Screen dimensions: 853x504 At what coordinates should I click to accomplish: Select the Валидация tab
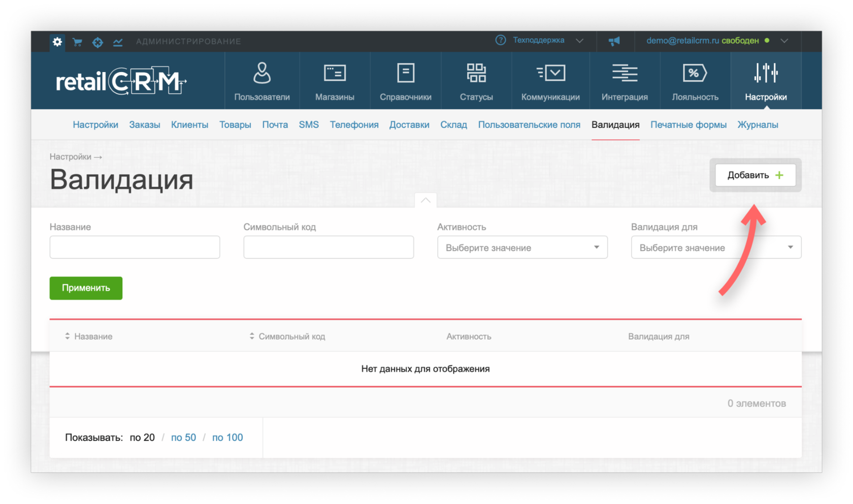point(615,125)
